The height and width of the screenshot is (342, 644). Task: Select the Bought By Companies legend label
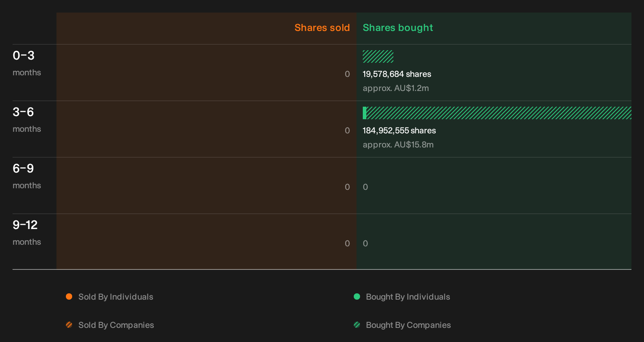(408, 325)
